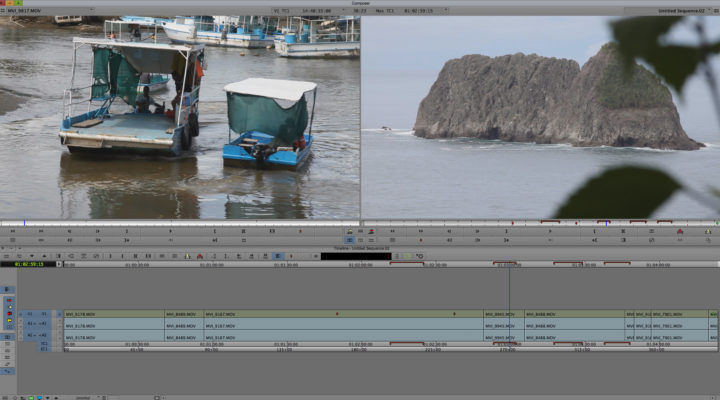The height and width of the screenshot is (400, 720).
Task: Select MVI_9178.MOV clip on V1 track
Action: tap(114, 314)
